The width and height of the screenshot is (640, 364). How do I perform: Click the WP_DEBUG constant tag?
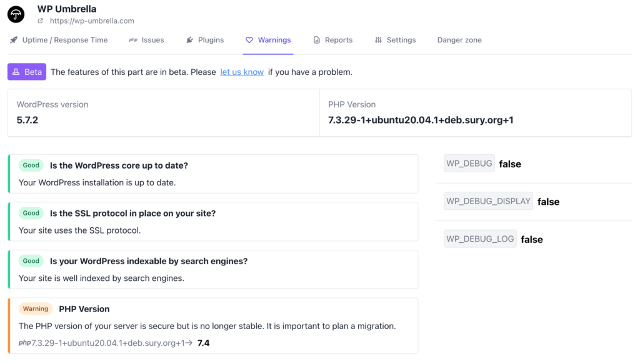click(469, 164)
